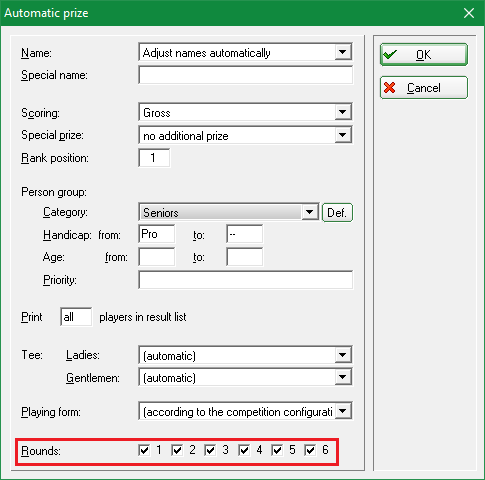This screenshot has width=485, height=480.
Task: Click the Rank position field
Action: pos(154,158)
